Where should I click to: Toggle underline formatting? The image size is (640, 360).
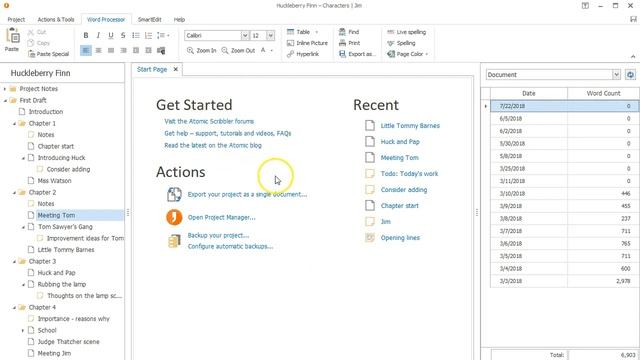(x=111, y=36)
